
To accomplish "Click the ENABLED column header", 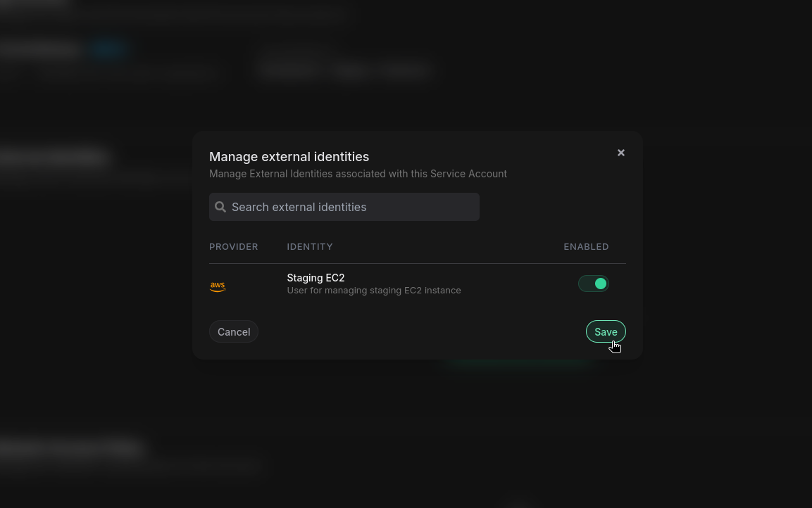I will coord(586,246).
